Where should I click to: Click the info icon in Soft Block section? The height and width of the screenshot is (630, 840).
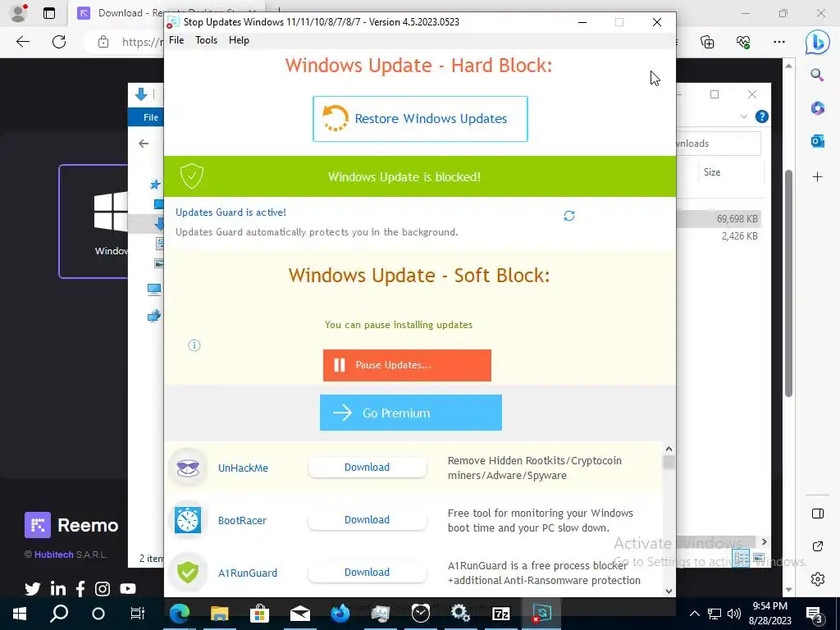click(x=194, y=345)
